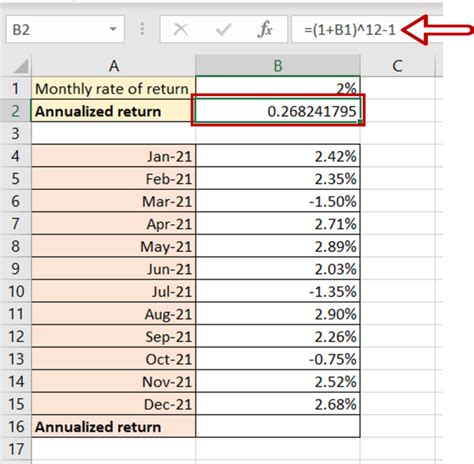Select column B header
This screenshot has width=474, height=464.
278,66
